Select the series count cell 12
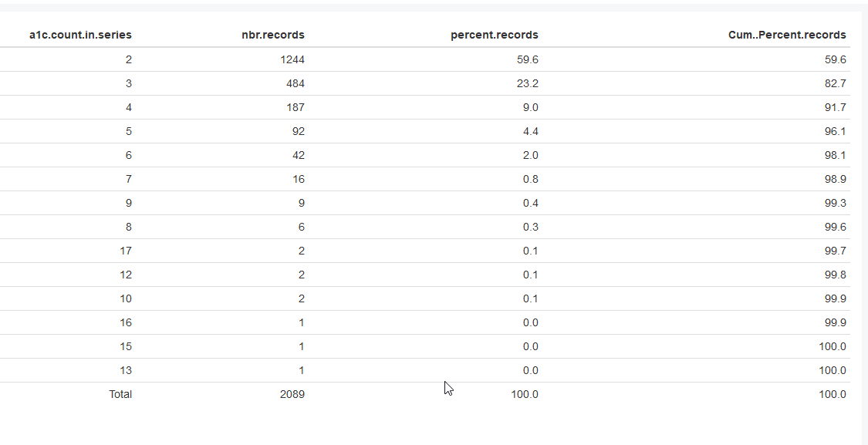Viewport: 868px width, 445px height. click(126, 275)
